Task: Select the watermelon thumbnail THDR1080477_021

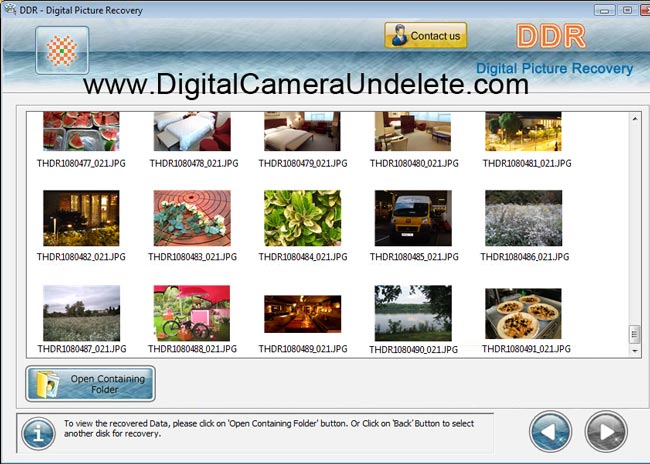Action: tap(81, 131)
